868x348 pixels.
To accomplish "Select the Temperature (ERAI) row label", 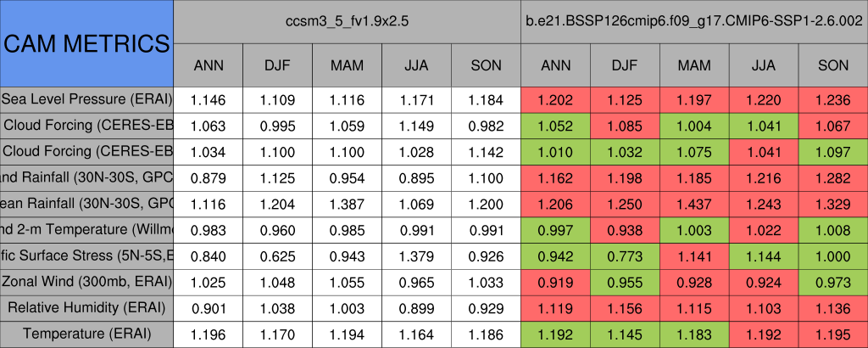I will click(86, 334).
